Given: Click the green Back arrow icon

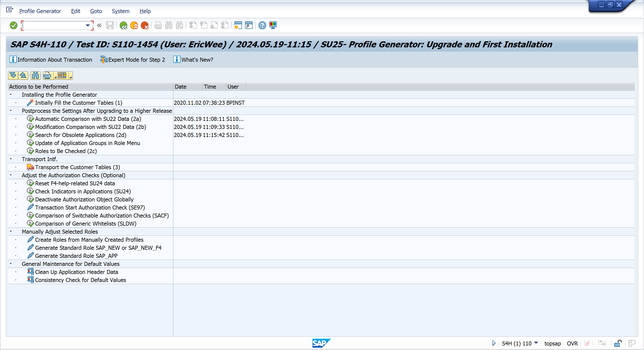Looking at the screenshot, I should (123, 25).
